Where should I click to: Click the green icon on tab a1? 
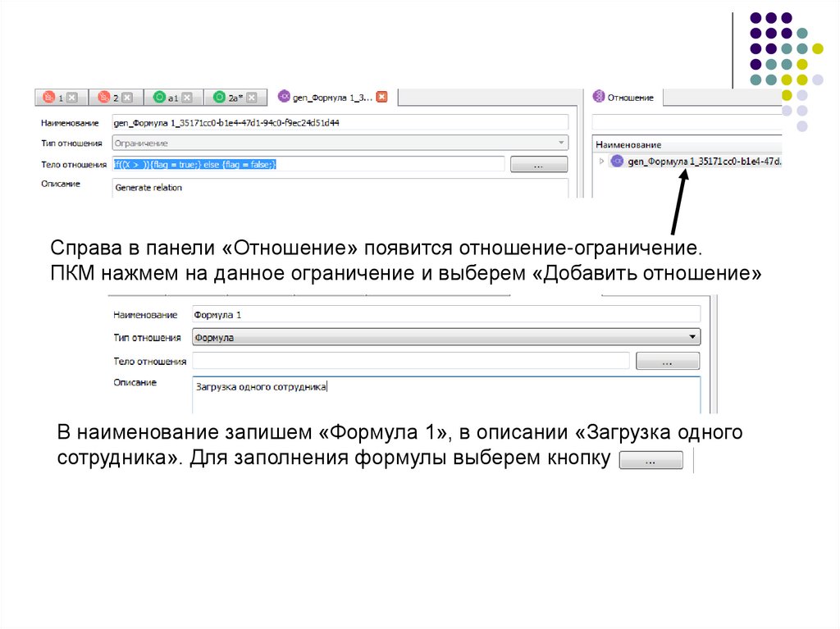click(x=159, y=97)
